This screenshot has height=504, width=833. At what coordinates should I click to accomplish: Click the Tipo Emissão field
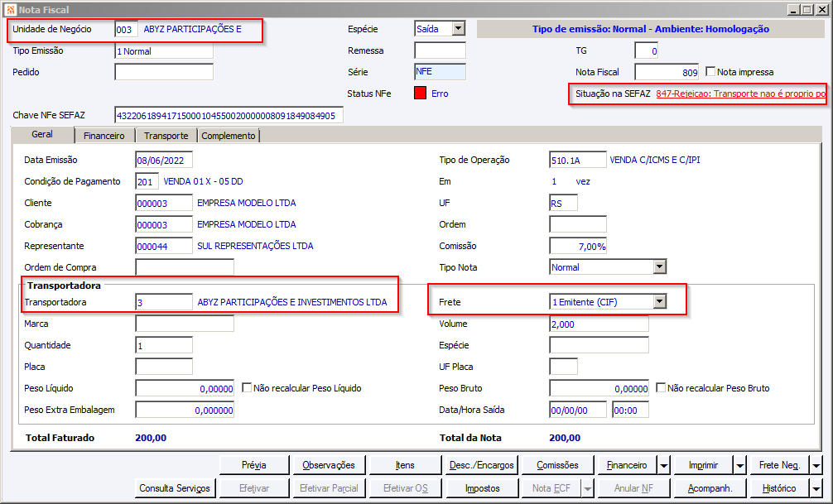pos(164,51)
